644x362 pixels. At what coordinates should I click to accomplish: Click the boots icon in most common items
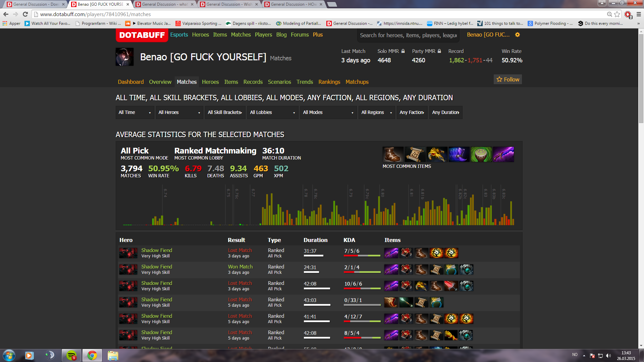click(393, 155)
